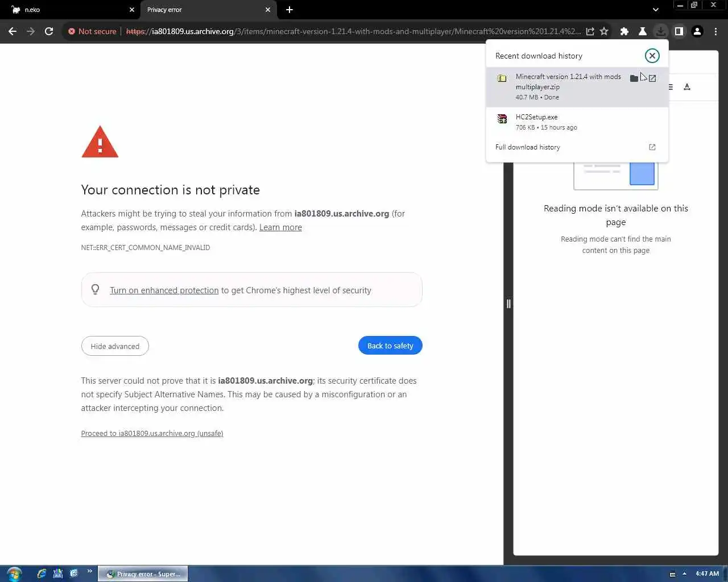This screenshot has width=728, height=582.
Task: Click Turn on enhanced protection link
Action: point(164,290)
